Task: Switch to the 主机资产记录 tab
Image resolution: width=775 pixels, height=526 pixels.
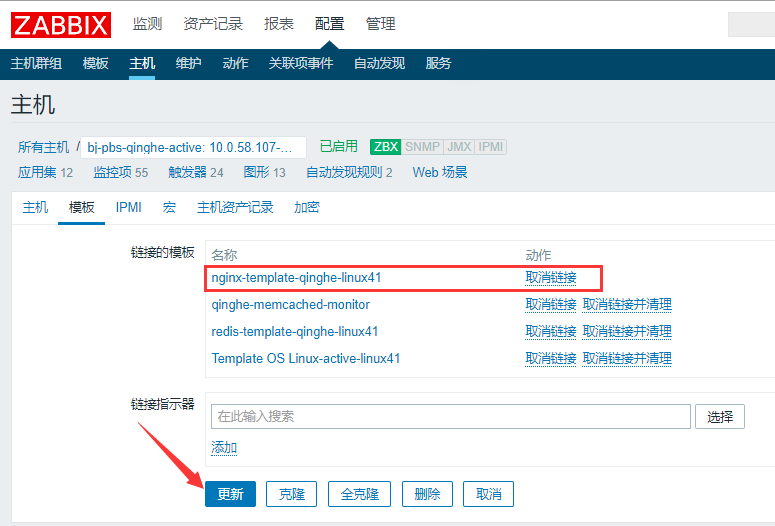Action: point(235,208)
